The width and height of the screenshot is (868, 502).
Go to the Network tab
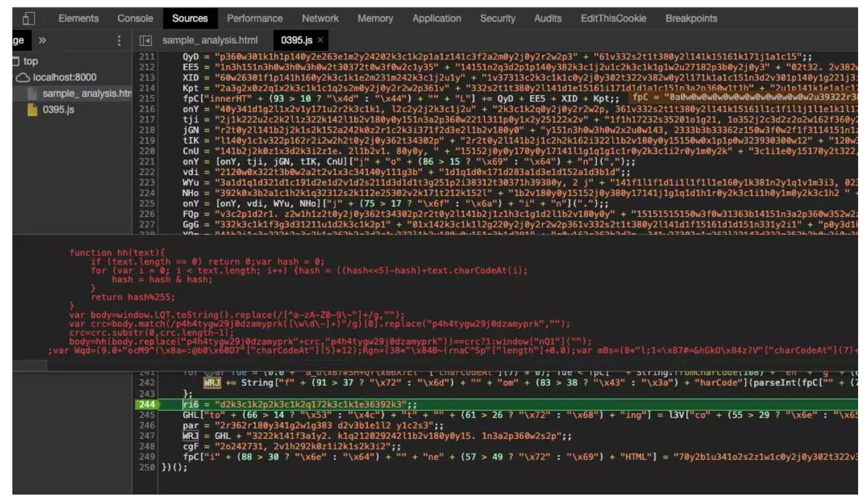320,19
